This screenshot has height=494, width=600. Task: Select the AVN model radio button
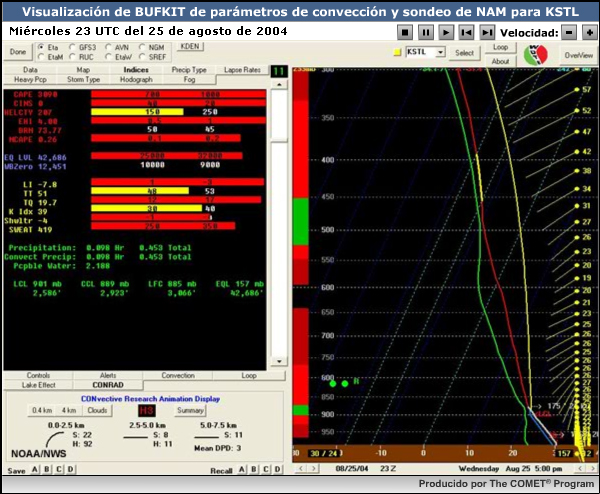coord(108,47)
